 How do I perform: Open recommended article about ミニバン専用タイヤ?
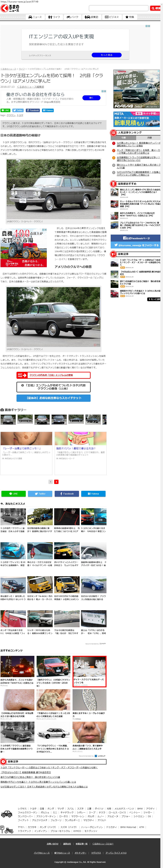pos(140,192)
